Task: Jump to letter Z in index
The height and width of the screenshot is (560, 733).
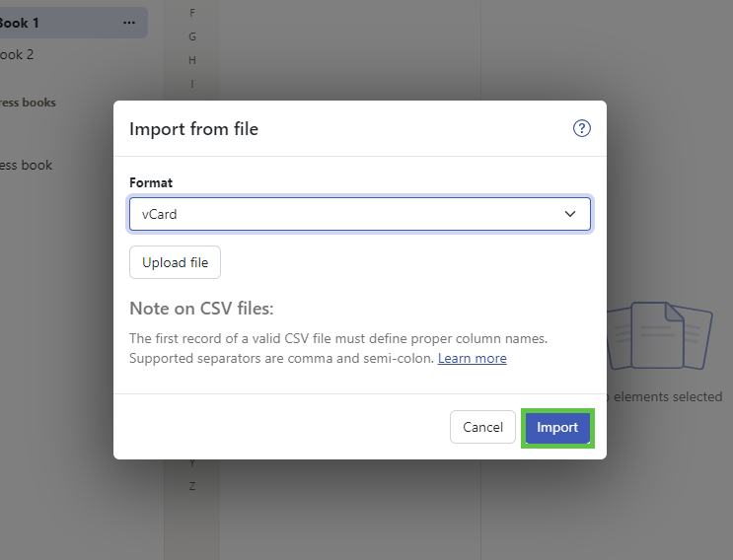Action: pos(192,486)
